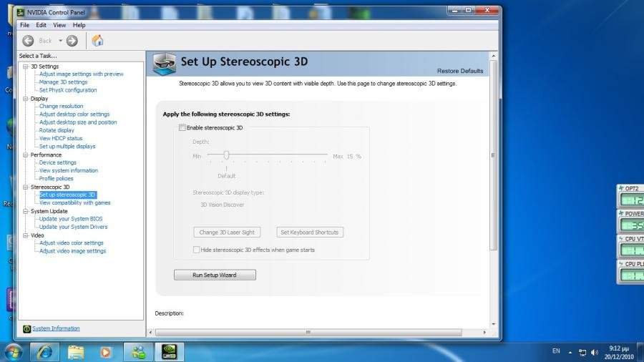Image resolution: width=644 pixels, height=362 pixels.
Task: Click the OPT2 fan gadget
Action: (x=631, y=196)
